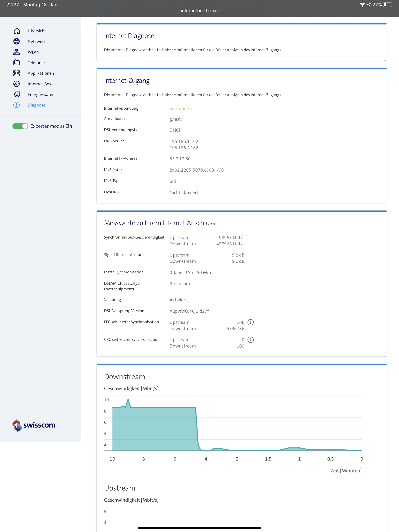399x532 pixels.
Task: Click the Applikationen grid icon
Action: [x=17, y=73]
